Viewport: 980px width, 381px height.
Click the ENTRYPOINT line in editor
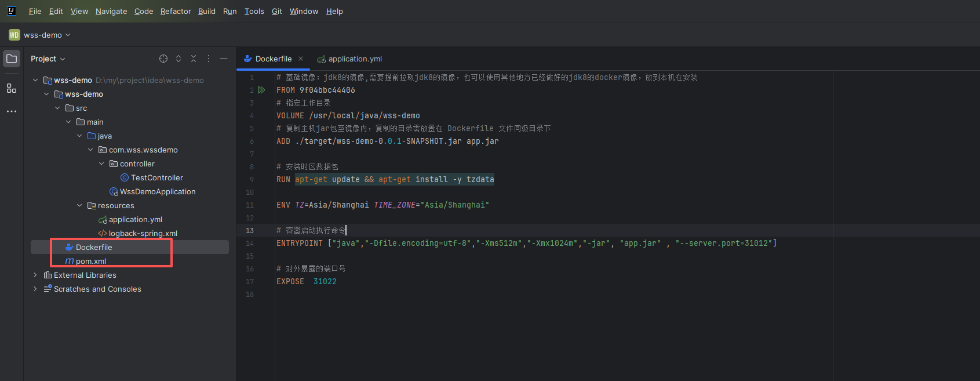[526, 243]
